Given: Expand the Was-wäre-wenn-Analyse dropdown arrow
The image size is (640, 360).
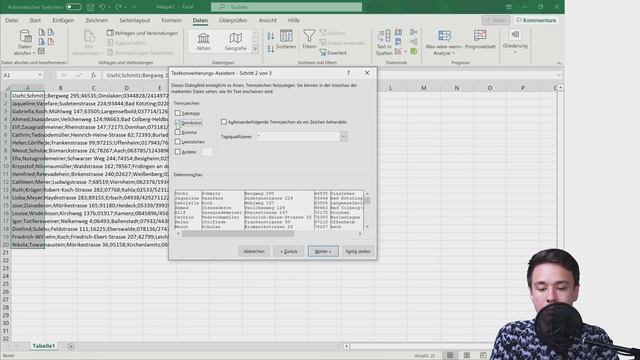Looking at the screenshot, I should pyautogui.click(x=453, y=53).
